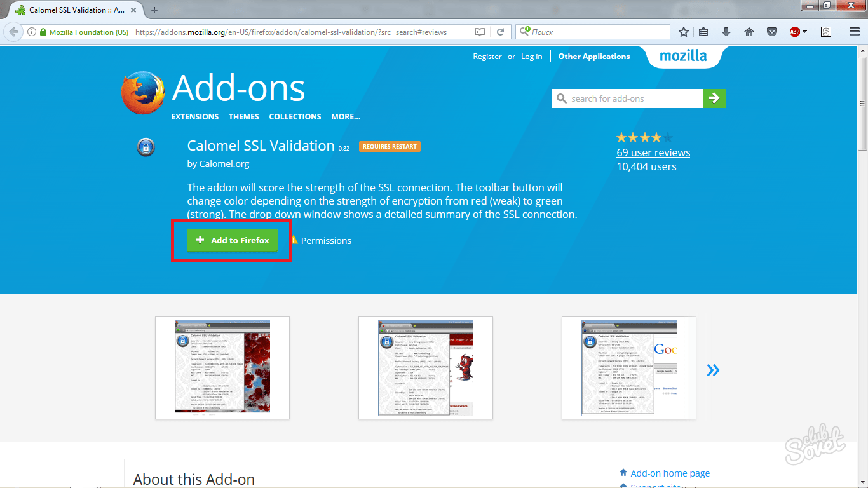Show bookmarks list icon in toolbar
868x488 pixels.
[x=703, y=32]
